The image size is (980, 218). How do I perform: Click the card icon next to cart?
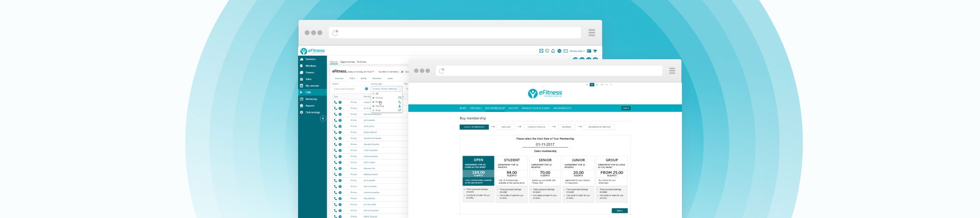pyautogui.click(x=589, y=51)
